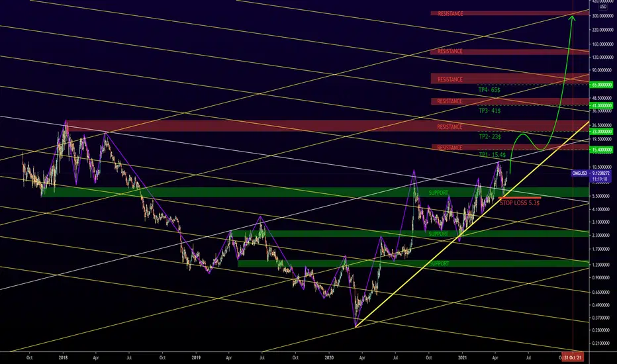Select the SUPPORT label near the 5.5 level
The height and width of the screenshot is (364, 617).
[x=438, y=193]
